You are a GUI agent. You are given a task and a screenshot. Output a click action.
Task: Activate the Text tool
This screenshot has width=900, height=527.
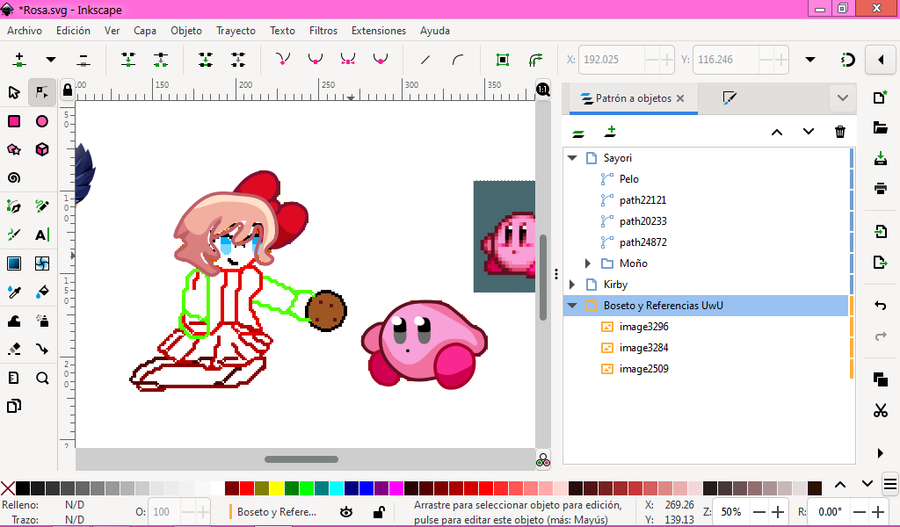(x=42, y=234)
